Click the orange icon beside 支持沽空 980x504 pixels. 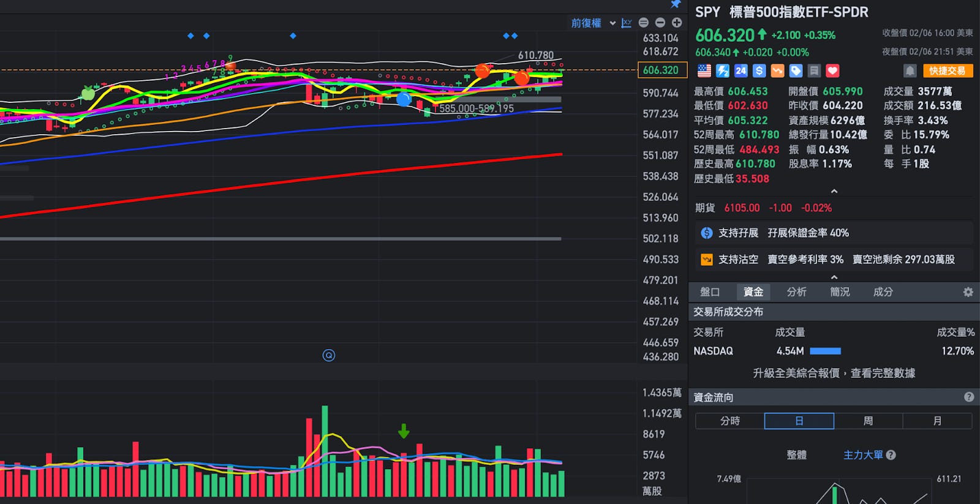[x=706, y=259]
